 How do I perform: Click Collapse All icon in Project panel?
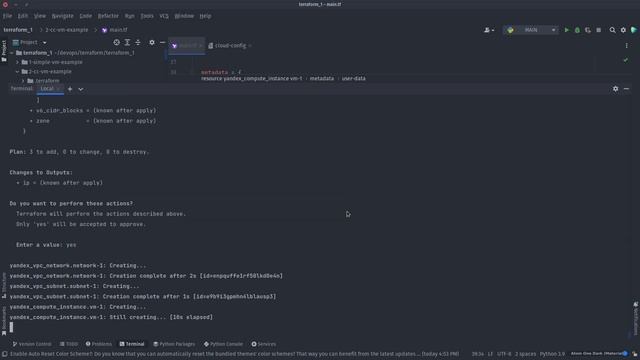[x=138, y=42]
